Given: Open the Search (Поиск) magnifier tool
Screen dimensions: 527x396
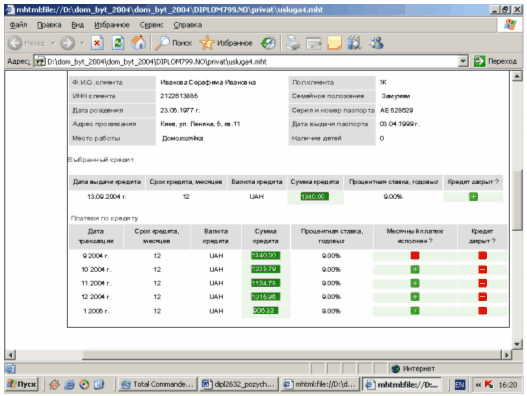Looking at the screenshot, I should click(x=173, y=43).
